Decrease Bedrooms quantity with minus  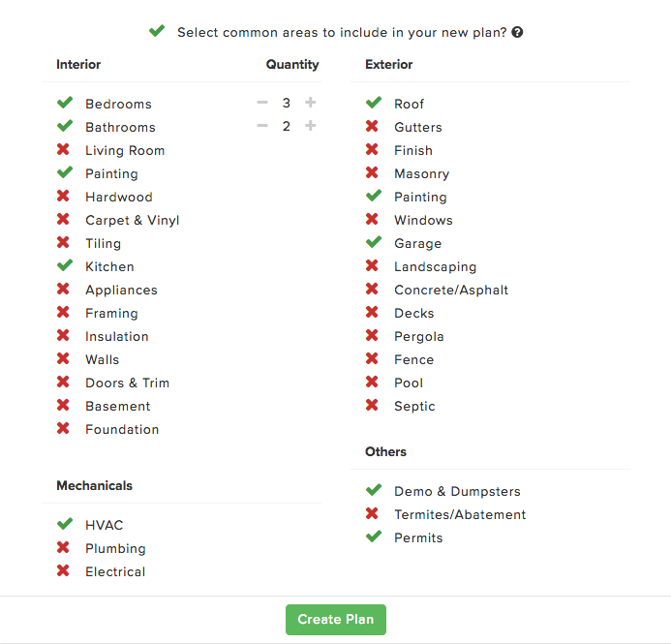262,103
